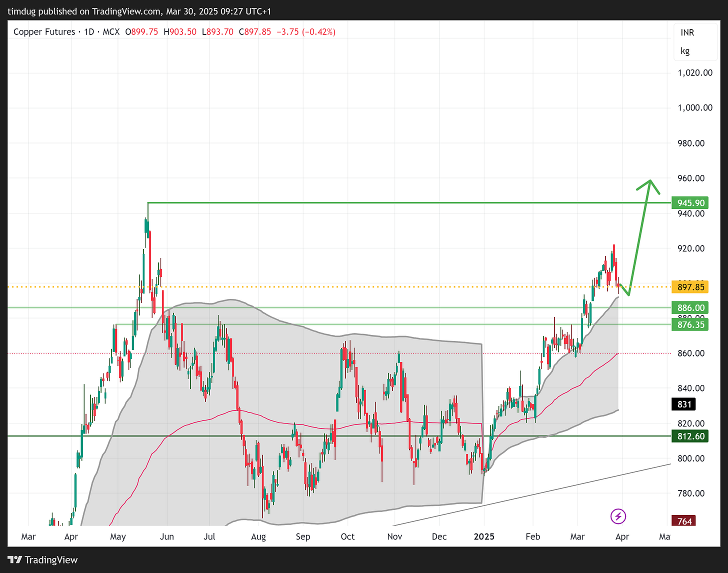The width and height of the screenshot is (728, 573).
Task: Click the 1D interval label
Action: 89,32
